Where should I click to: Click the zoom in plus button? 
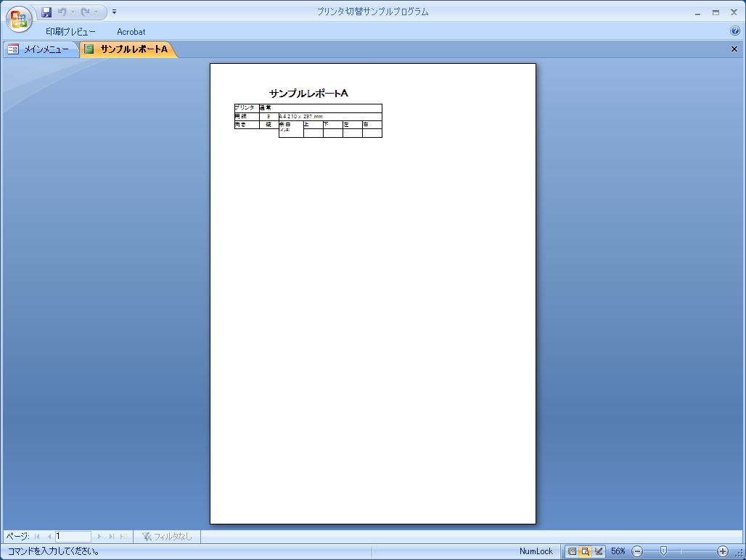click(x=722, y=551)
